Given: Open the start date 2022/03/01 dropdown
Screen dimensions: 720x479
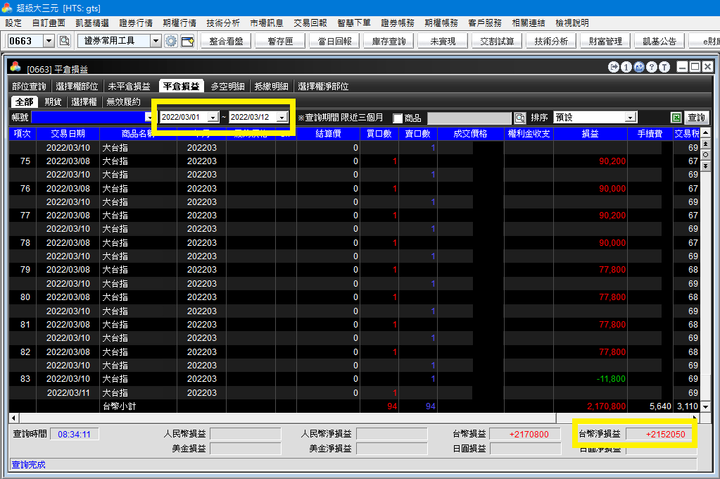Looking at the screenshot, I should (x=213, y=118).
